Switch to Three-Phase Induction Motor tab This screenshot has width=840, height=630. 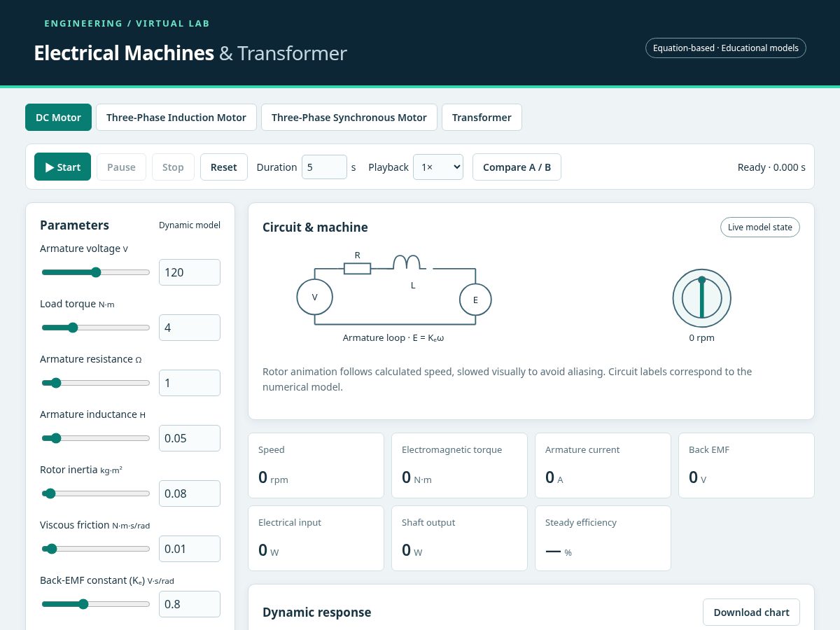coord(176,117)
